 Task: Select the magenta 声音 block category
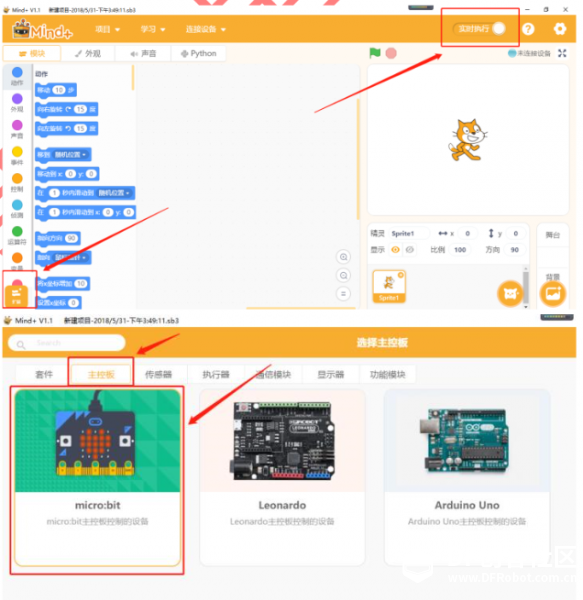pos(17,129)
